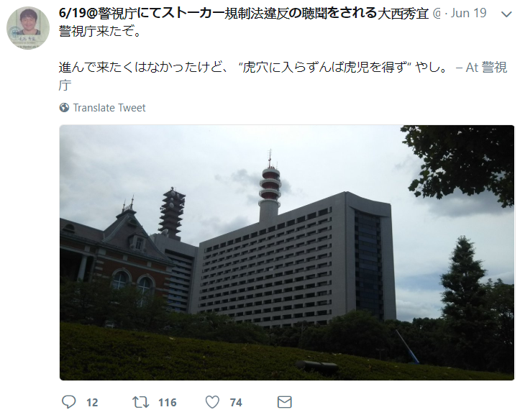Click the reply count 12

point(92,403)
